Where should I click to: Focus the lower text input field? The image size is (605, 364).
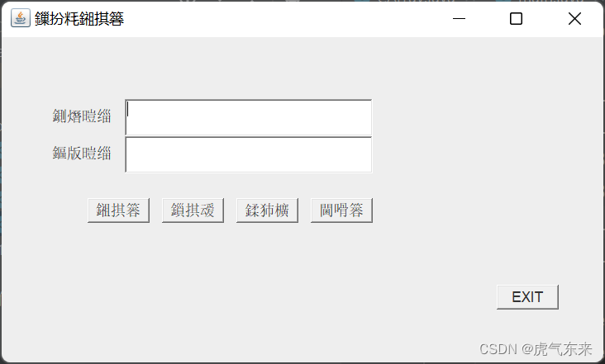click(x=249, y=154)
